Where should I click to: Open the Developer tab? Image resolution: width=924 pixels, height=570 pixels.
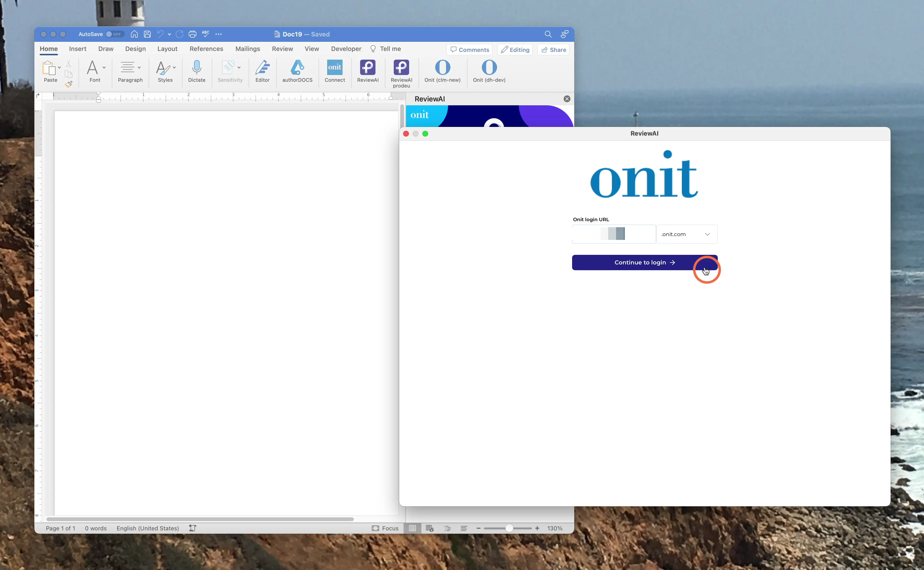(346, 49)
